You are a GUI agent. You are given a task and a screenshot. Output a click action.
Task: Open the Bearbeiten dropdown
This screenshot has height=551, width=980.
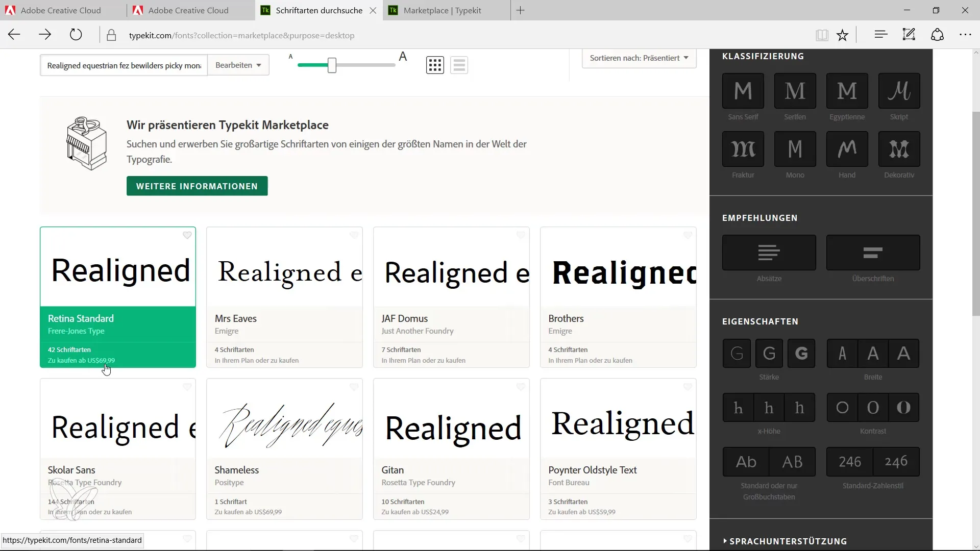tap(238, 65)
